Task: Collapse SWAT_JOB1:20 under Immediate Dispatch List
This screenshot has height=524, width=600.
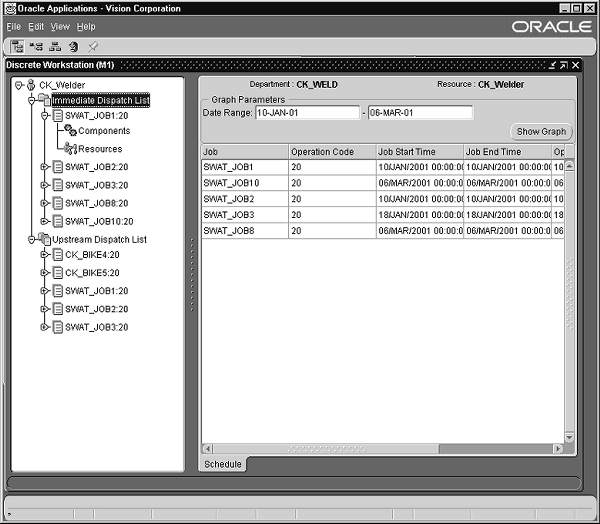Action: point(44,115)
